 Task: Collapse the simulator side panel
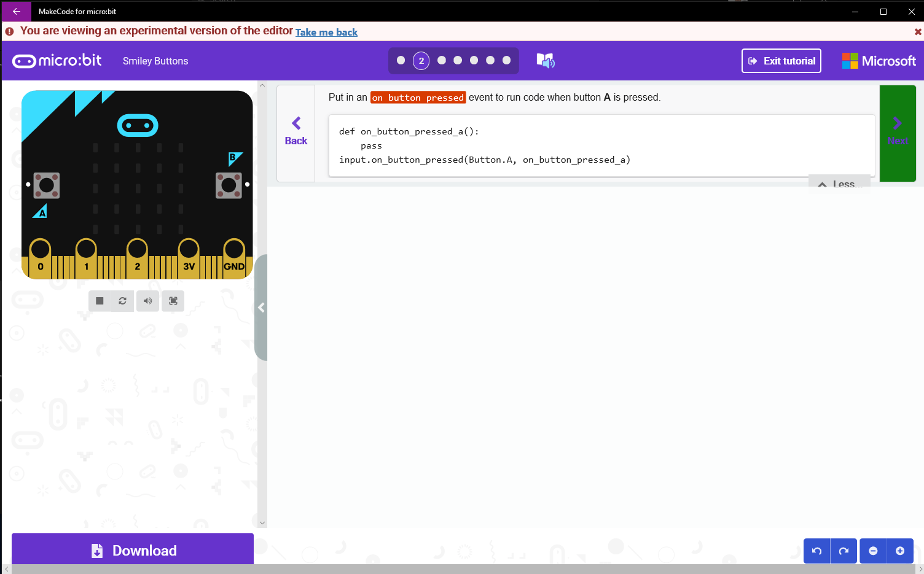coord(261,308)
